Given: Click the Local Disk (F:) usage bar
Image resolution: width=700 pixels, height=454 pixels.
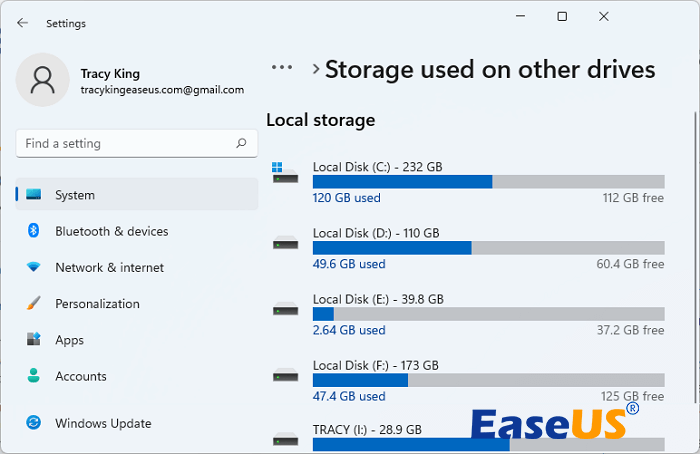Looking at the screenshot, I should (x=488, y=380).
